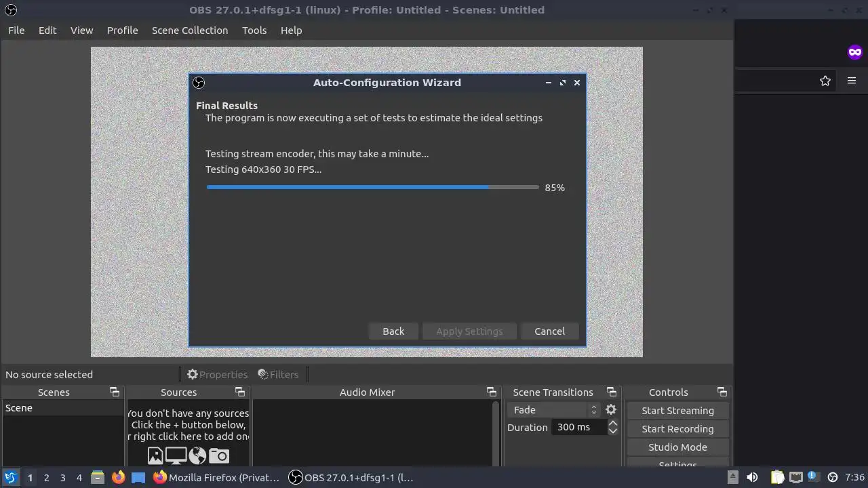The height and width of the screenshot is (488, 868).
Task: Click the Properties gear button
Action: tap(217, 374)
